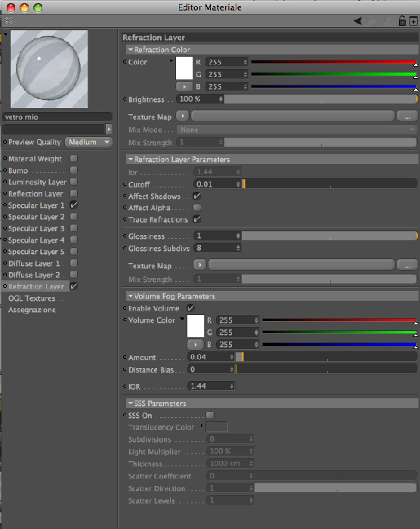Collapse Volume Fog Parameters section
Screen dimensions: 420x529
pos(131,296)
